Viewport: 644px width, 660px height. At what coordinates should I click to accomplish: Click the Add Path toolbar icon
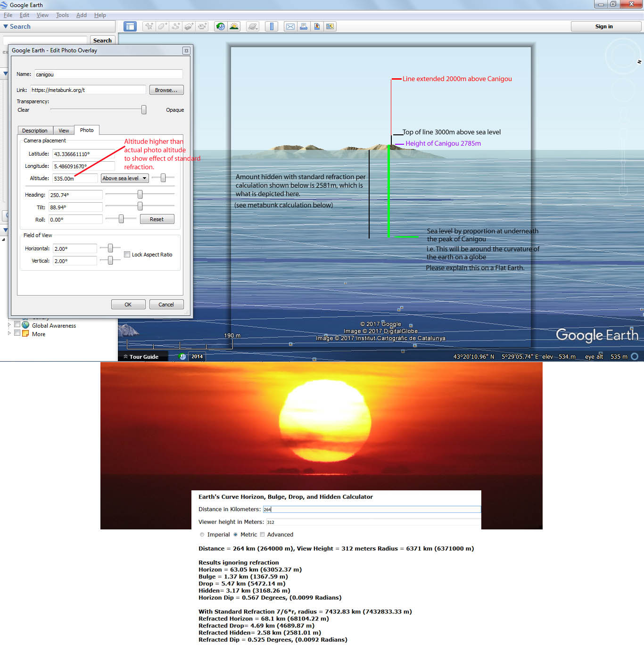(x=175, y=26)
